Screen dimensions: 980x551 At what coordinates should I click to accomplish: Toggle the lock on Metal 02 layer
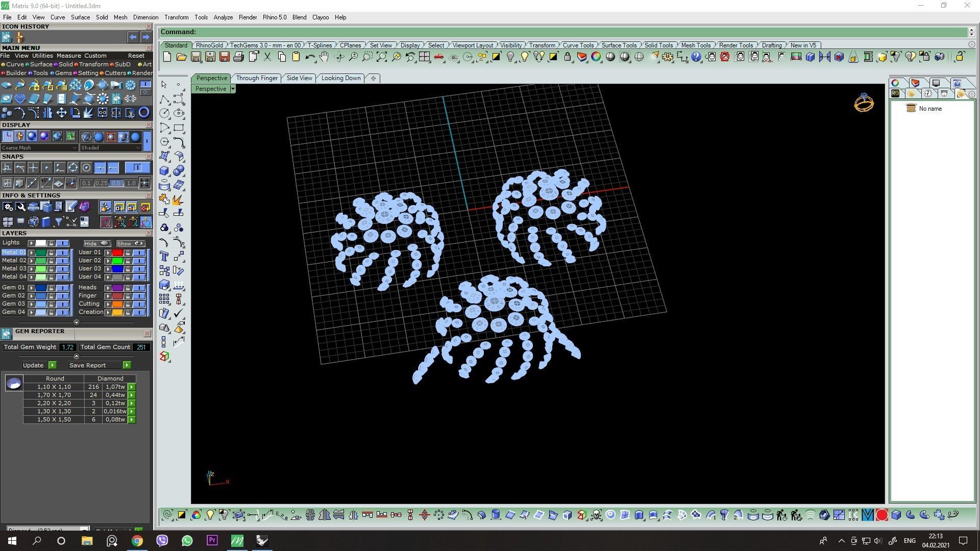51,261
